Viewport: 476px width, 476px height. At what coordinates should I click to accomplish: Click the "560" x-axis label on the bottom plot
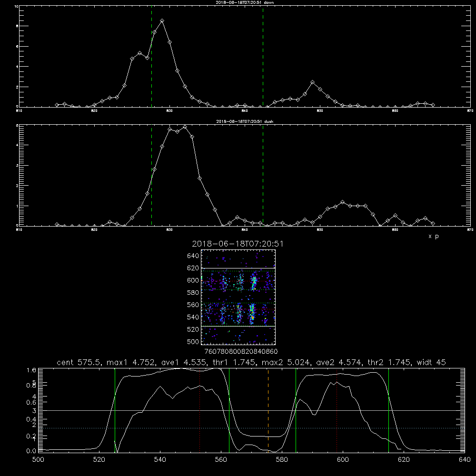point(221,460)
